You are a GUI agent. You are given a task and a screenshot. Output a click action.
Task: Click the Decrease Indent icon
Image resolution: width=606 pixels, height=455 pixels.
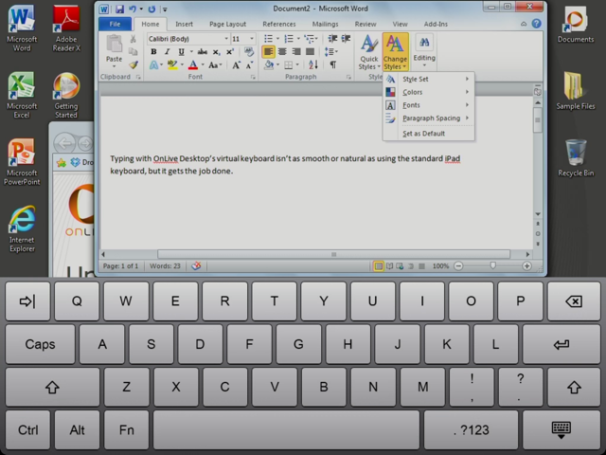click(x=332, y=38)
